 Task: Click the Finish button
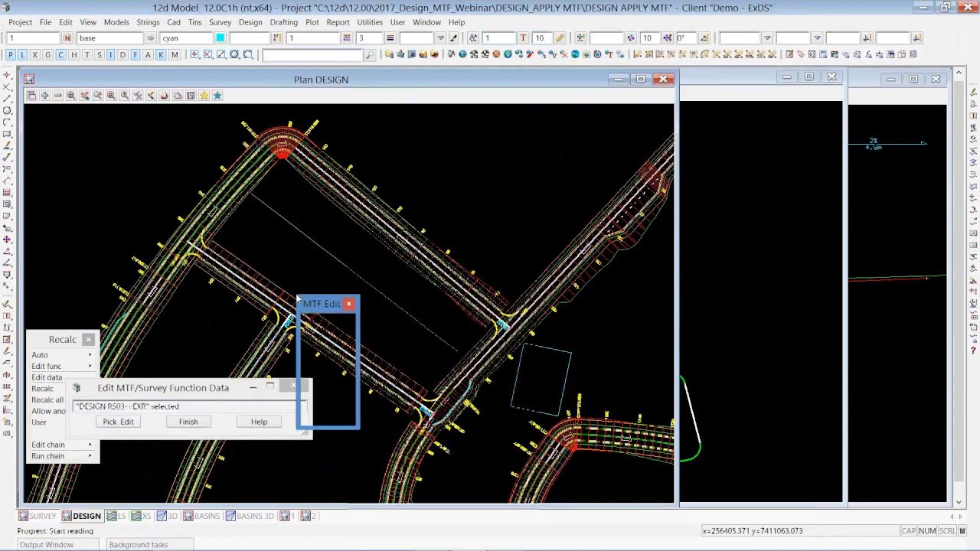188,422
